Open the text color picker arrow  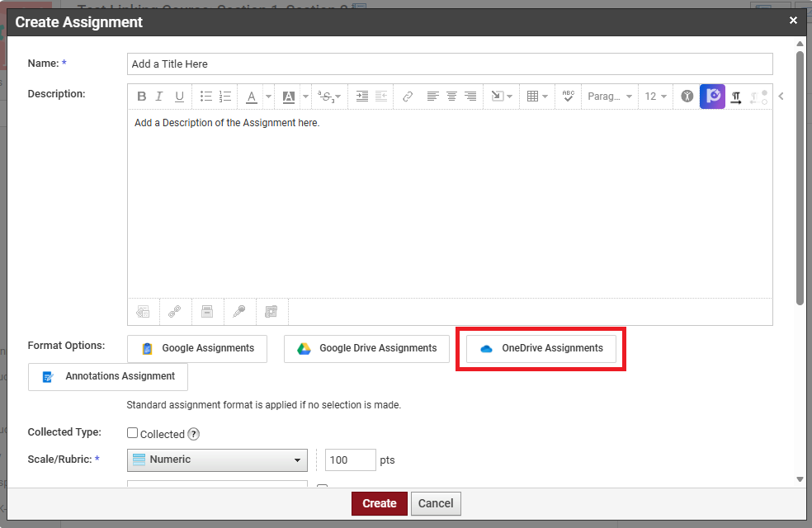point(268,97)
